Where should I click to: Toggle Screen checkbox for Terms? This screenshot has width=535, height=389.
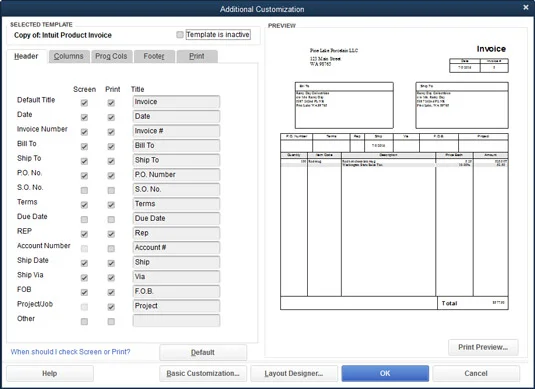tap(84, 205)
